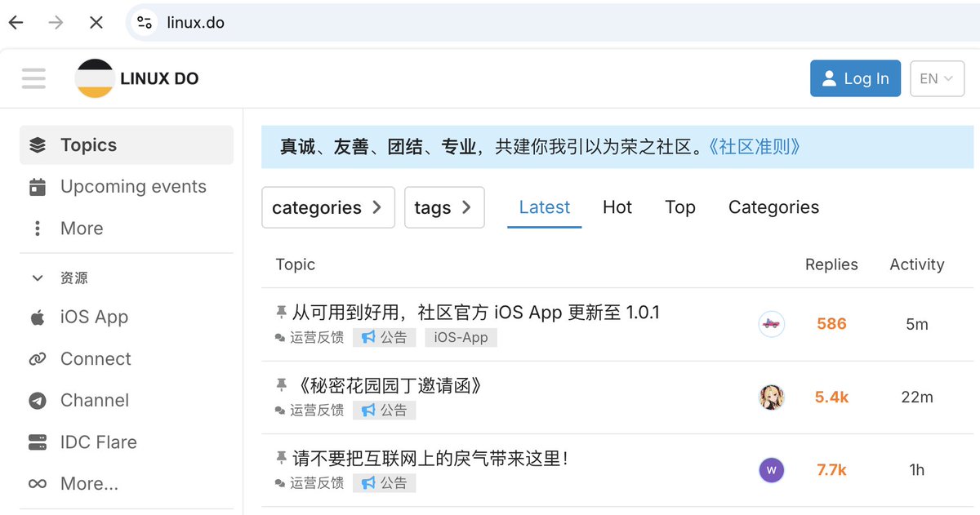Click the 公告 tag on 秘密花园 topic
Screen dimensions: 980x515
point(385,410)
